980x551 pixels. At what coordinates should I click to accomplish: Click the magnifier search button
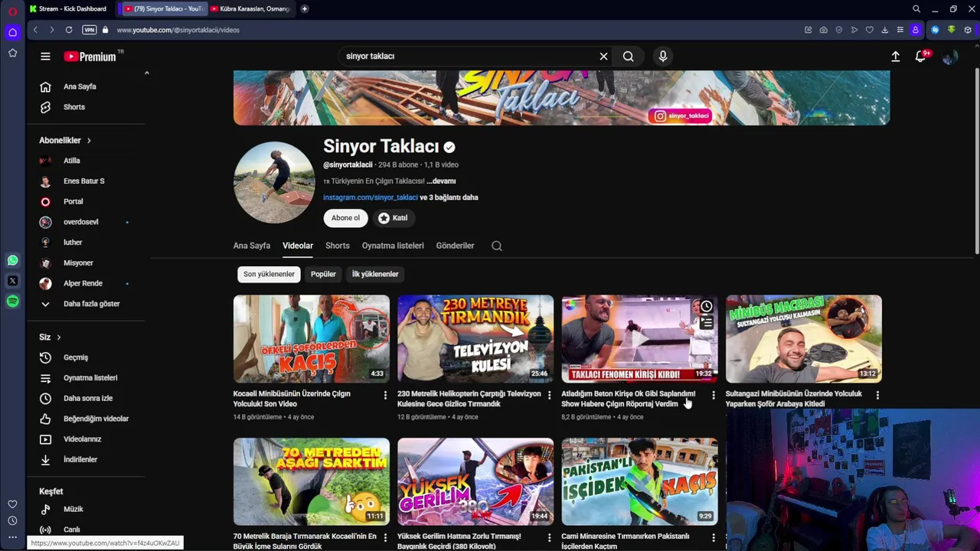(x=628, y=56)
